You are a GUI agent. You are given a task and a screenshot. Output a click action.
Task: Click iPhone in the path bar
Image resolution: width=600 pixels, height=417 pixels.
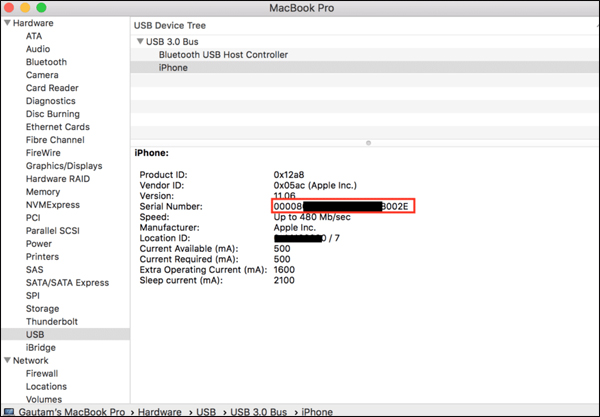(317, 412)
